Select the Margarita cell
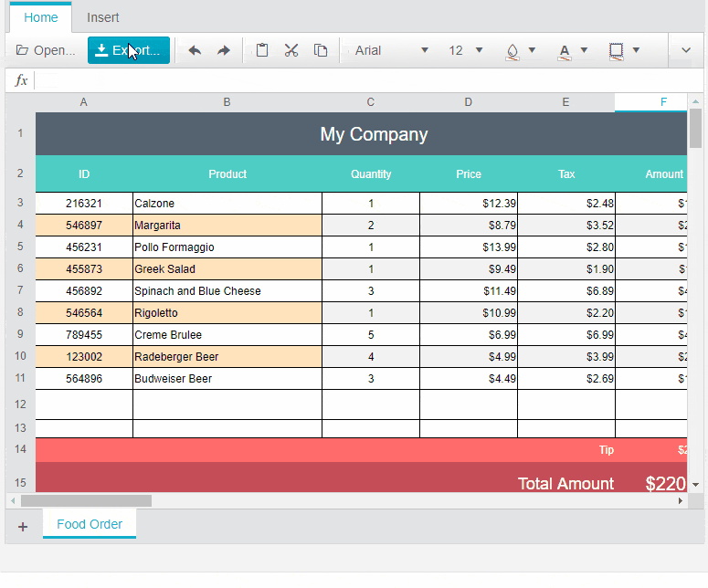This screenshot has width=708, height=588. point(227,226)
